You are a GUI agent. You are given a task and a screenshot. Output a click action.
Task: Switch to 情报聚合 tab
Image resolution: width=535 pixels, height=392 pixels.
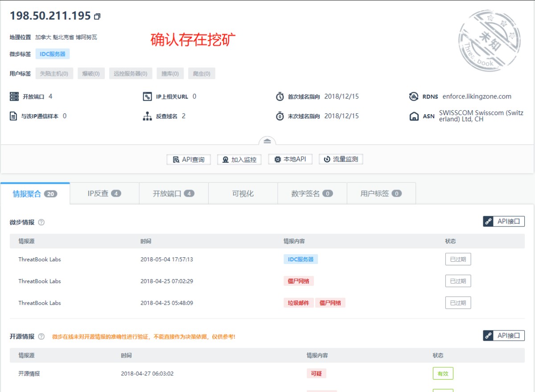(x=35, y=194)
